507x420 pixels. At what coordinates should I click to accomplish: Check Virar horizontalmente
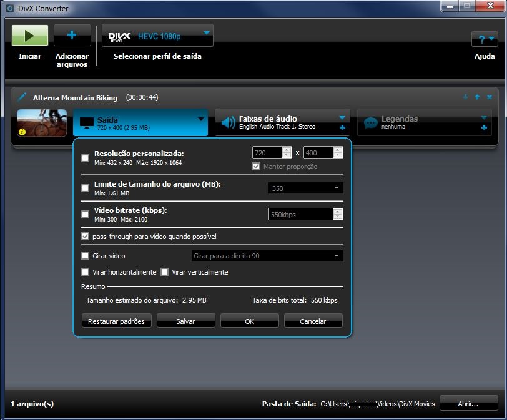(86, 272)
